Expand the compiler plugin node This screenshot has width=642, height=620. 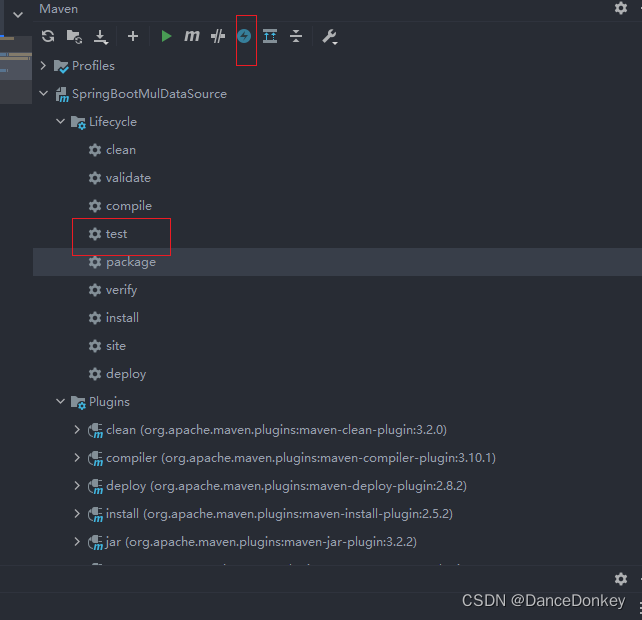[x=77, y=457]
